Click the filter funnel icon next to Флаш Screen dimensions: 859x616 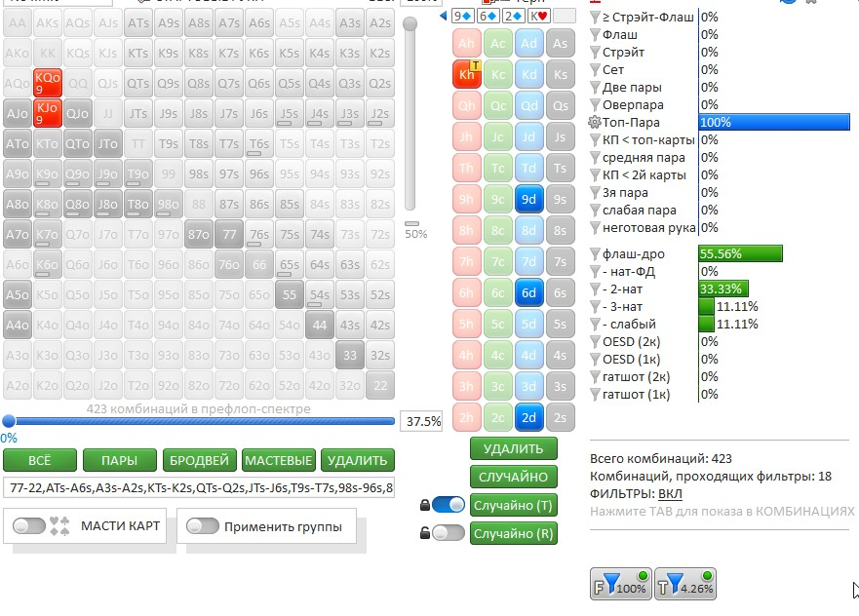(595, 35)
